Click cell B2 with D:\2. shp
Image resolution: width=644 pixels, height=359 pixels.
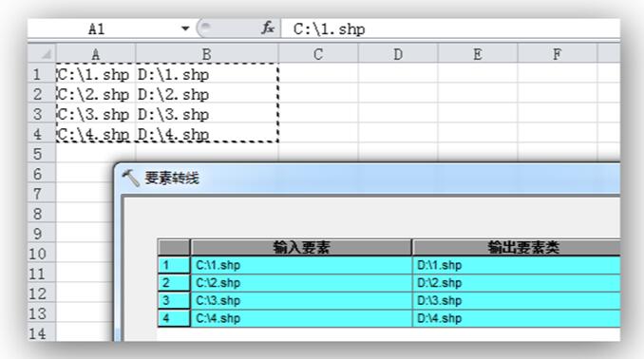[x=206, y=94]
